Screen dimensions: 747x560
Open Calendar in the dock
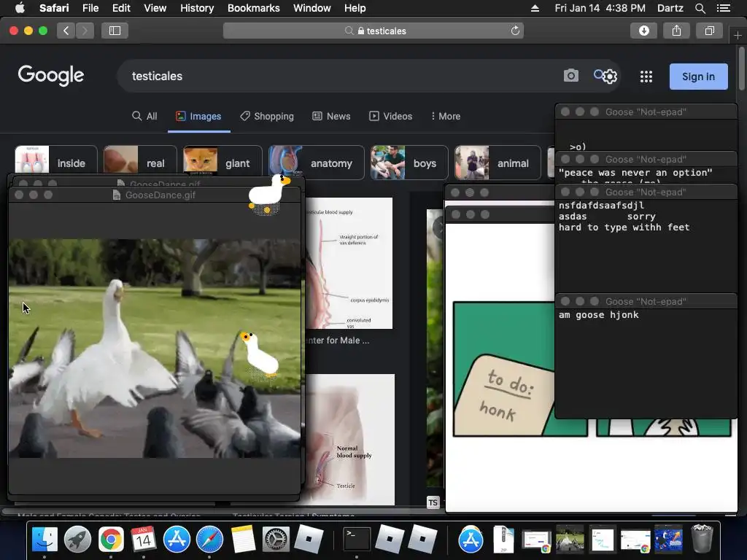pos(144,540)
